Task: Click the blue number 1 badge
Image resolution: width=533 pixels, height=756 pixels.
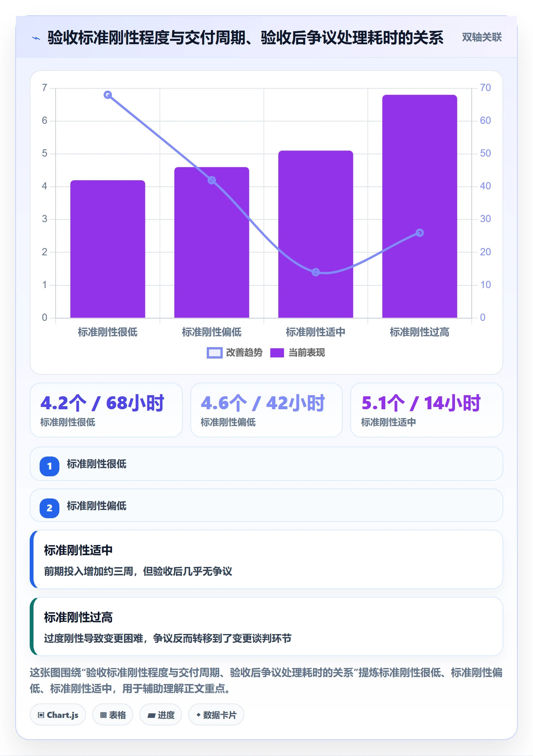Action: pos(49,466)
